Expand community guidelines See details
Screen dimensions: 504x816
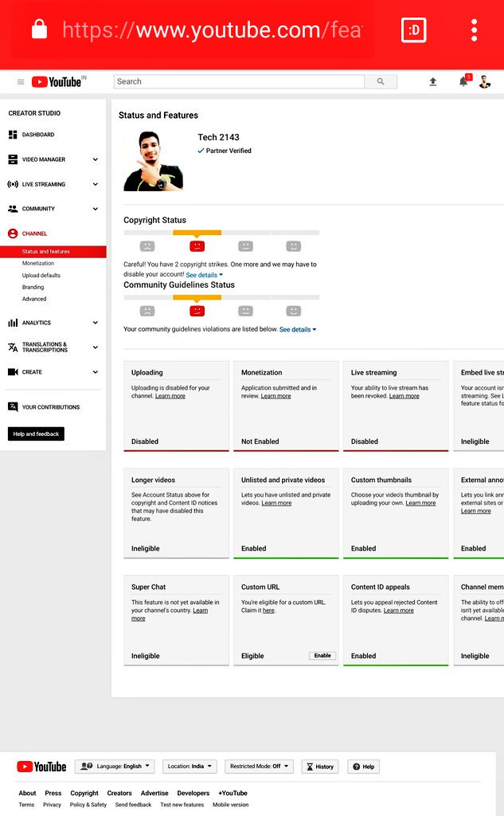pyautogui.click(x=298, y=329)
